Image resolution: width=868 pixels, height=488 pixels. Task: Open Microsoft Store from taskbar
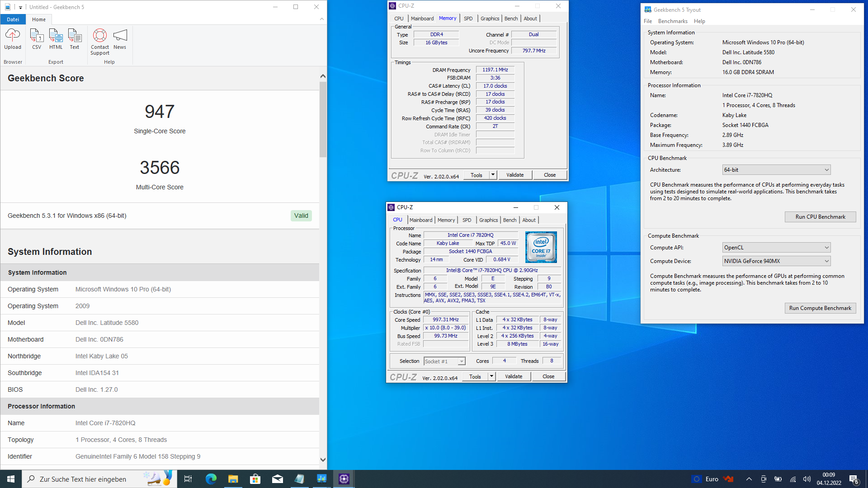255,479
